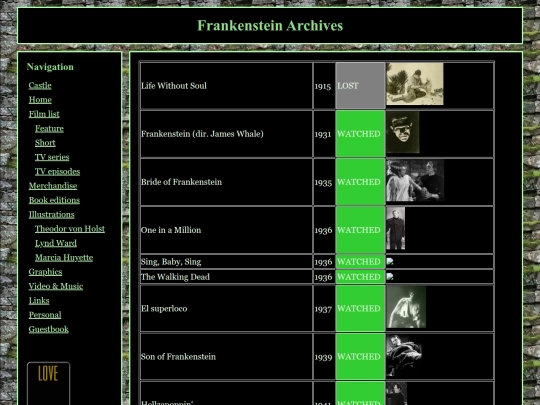540x405 pixels.
Task: Click WATCHED status for One in a Million
Action: pos(360,230)
